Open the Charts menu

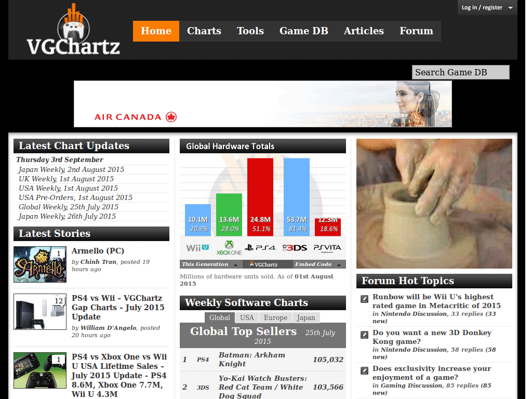click(x=204, y=31)
